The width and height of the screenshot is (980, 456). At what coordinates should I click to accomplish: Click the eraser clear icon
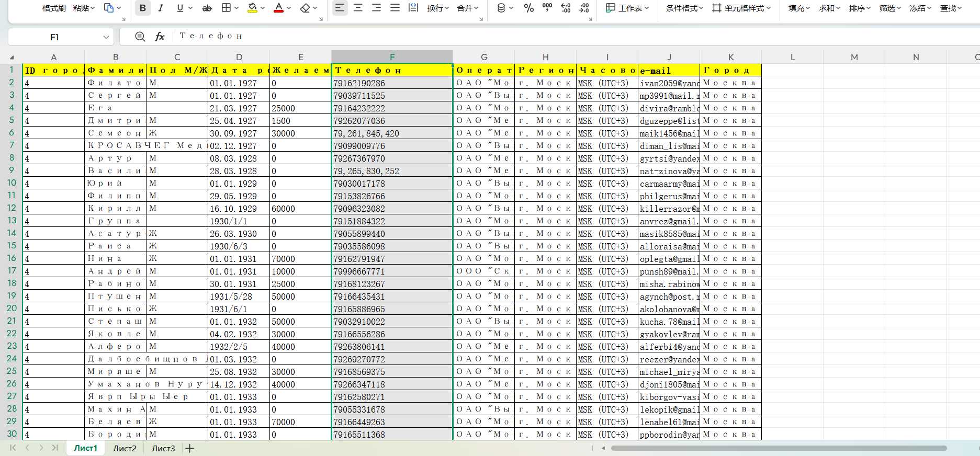306,8
